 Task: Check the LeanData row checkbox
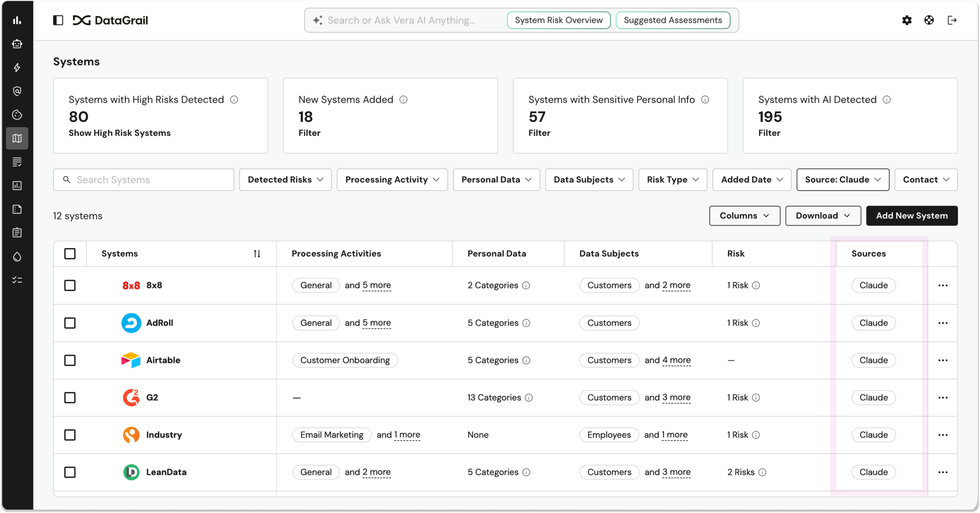coord(70,472)
